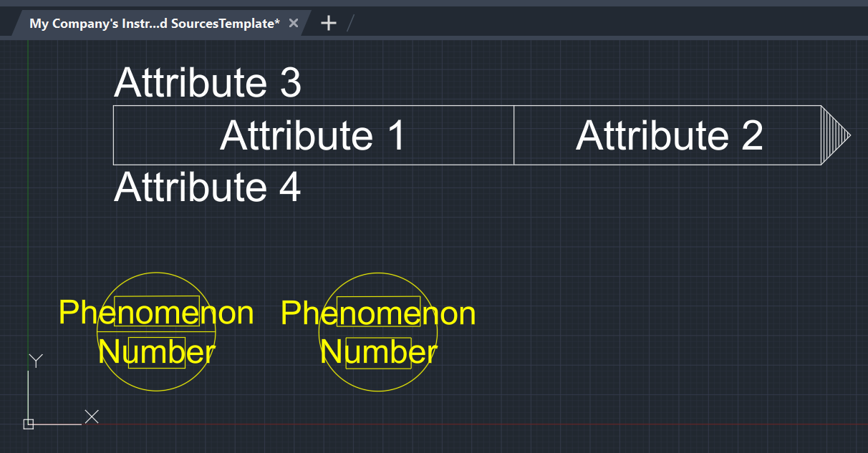This screenshot has height=453, width=868.
Task: Select the Attribute 1 text
Action: click(313, 135)
